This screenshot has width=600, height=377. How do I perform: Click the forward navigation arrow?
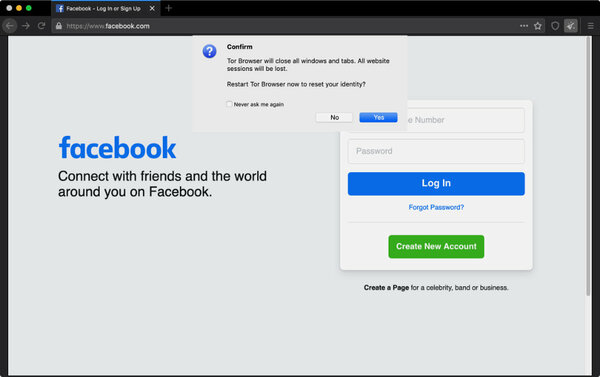[x=26, y=26]
